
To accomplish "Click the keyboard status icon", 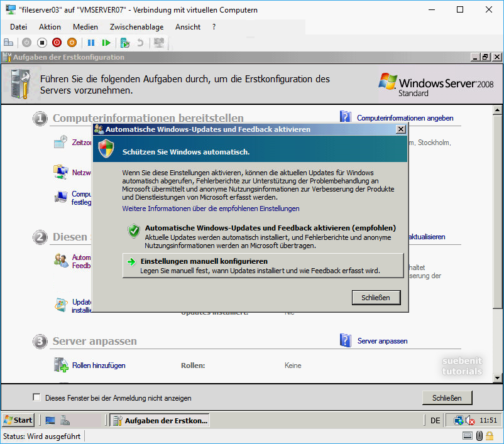I will (468, 436).
